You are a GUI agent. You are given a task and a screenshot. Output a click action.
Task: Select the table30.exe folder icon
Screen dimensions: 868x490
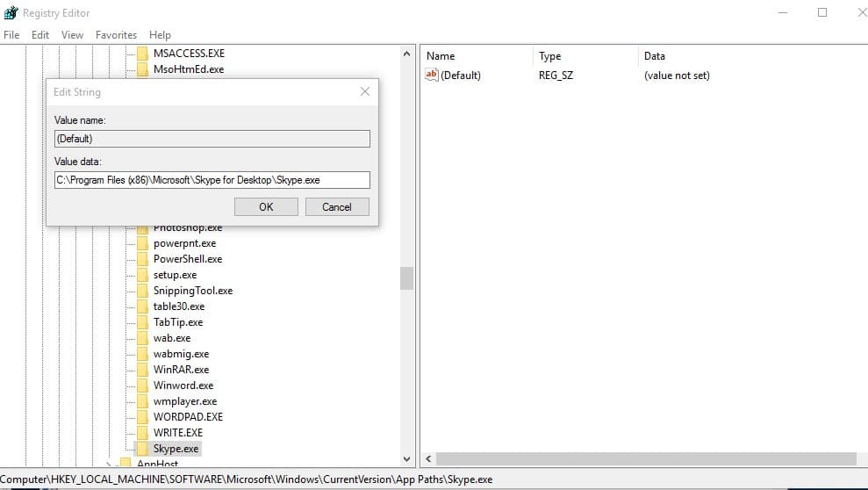(x=142, y=306)
